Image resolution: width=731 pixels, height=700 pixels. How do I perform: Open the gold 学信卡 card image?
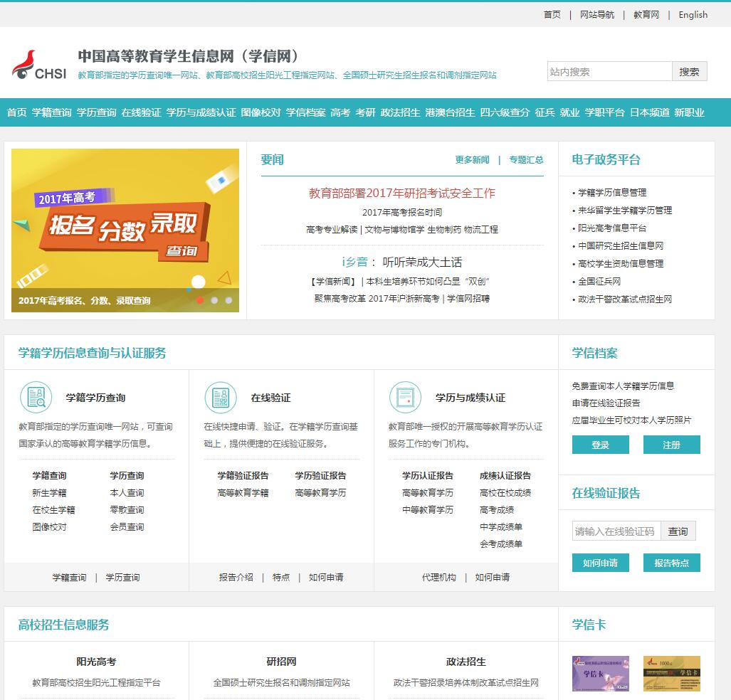tap(671, 674)
